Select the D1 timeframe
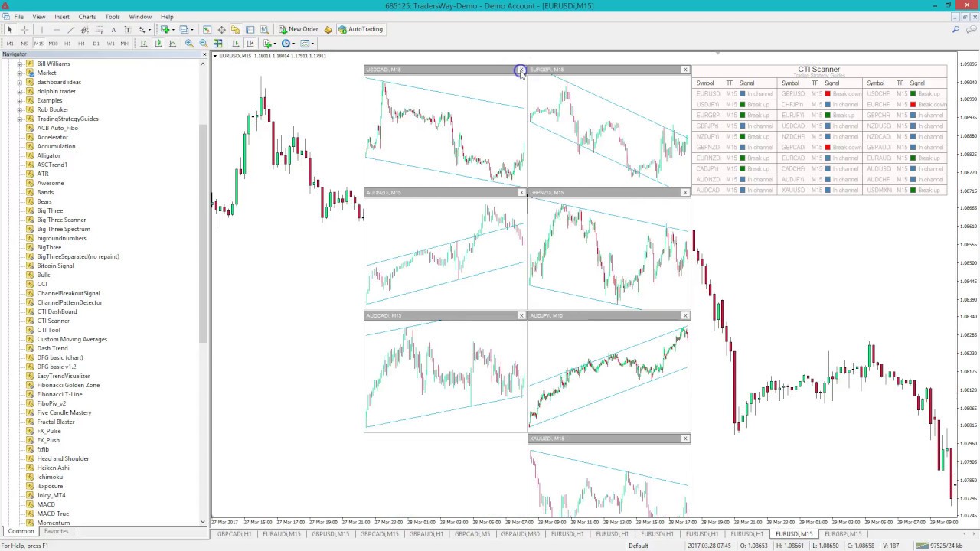The image size is (980, 551). pyautogui.click(x=96, y=44)
